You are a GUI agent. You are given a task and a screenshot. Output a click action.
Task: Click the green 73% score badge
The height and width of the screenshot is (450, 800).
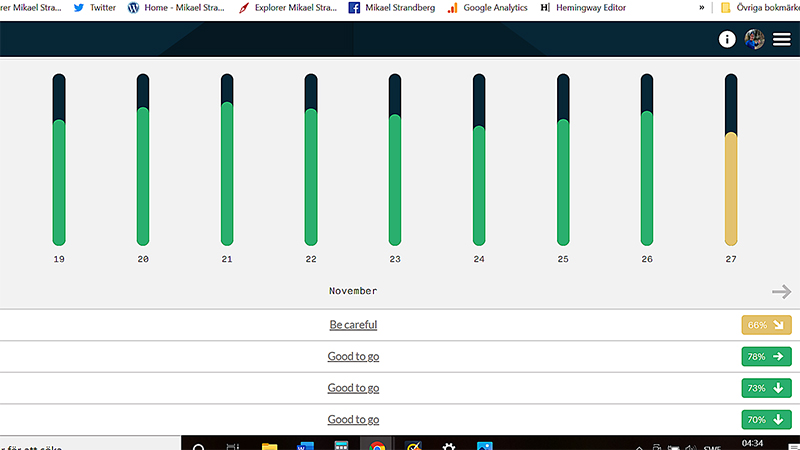coord(766,388)
